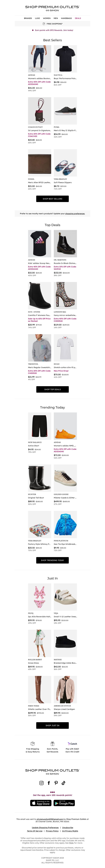
Task: Click the Unsubscribe link
Action: click(x=68, y=828)
